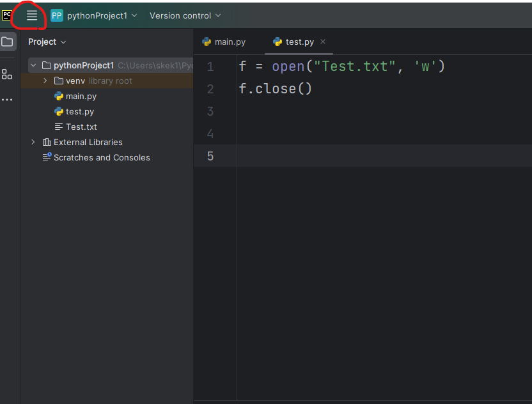Collapse the pythonProject1 root folder
This screenshot has width=532, height=404.
coord(33,65)
